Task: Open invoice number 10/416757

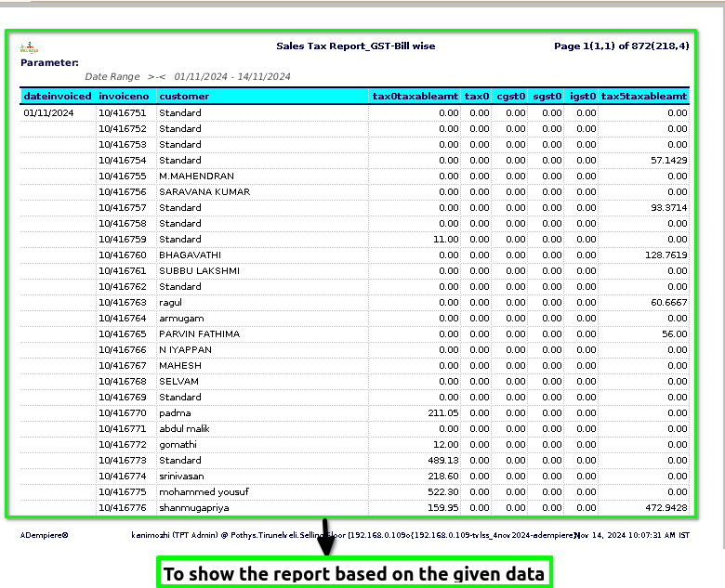Action: pyautogui.click(x=122, y=207)
